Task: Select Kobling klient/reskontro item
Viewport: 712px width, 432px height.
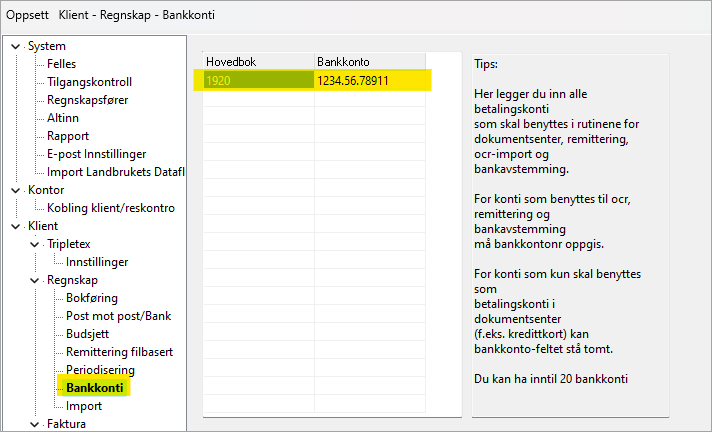Action: coord(111,208)
